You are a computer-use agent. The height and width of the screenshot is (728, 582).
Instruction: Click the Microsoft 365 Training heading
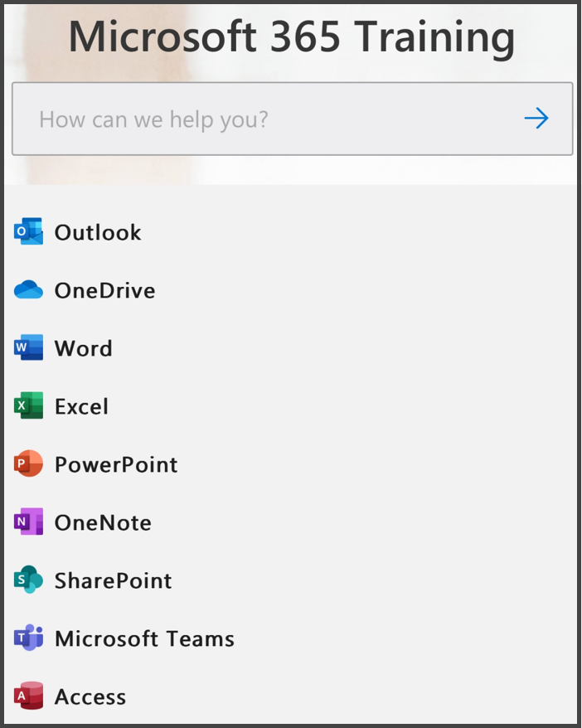[x=292, y=37]
